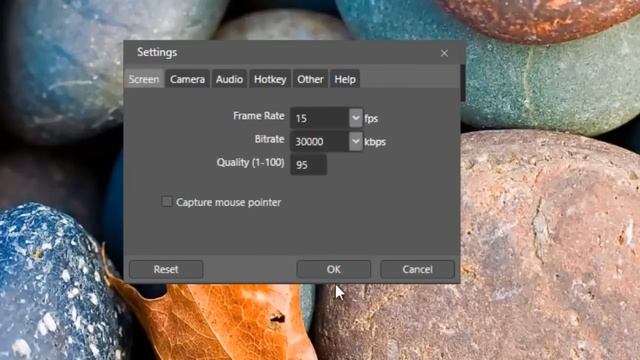Click the Reset button
Viewport: 640px width, 360px height.
point(166,269)
